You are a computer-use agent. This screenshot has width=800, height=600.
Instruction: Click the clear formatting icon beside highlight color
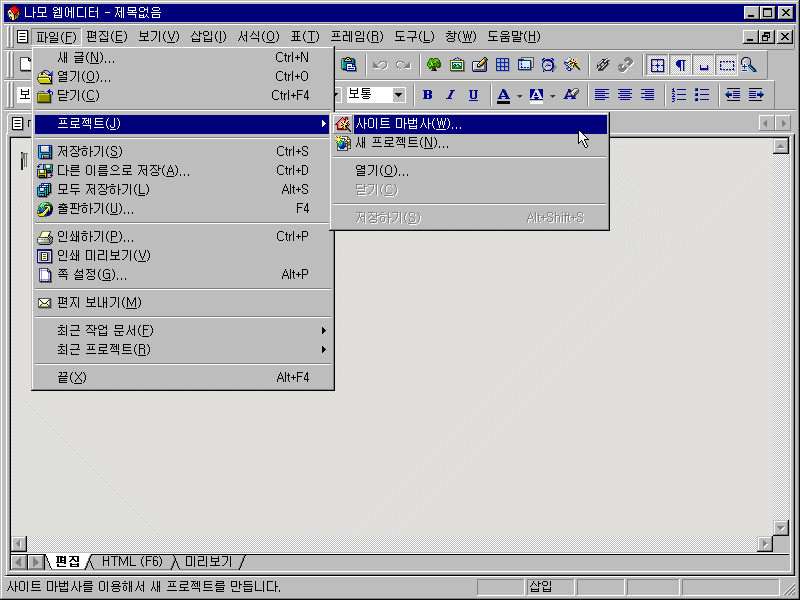571,94
